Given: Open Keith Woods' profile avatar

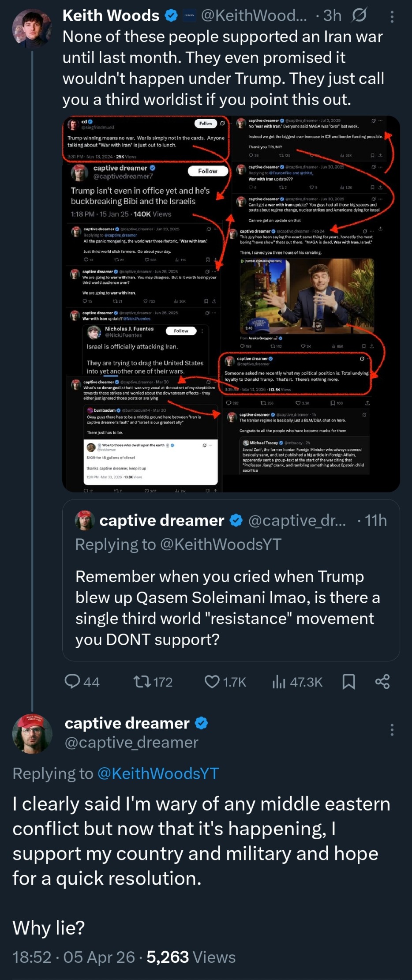Looking at the screenshot, I should pos(32,29).
